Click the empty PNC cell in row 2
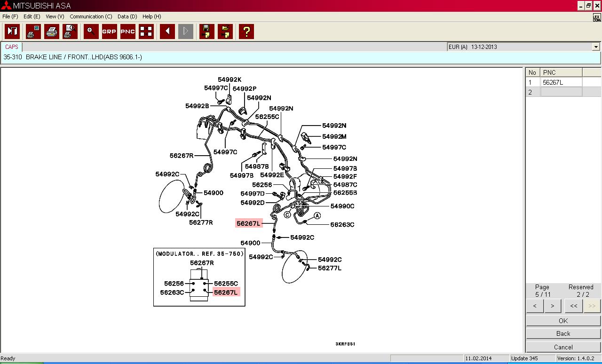 561,92
